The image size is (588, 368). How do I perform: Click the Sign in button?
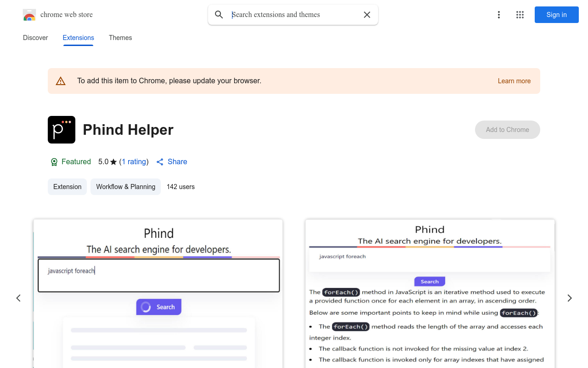coord(557,15)
